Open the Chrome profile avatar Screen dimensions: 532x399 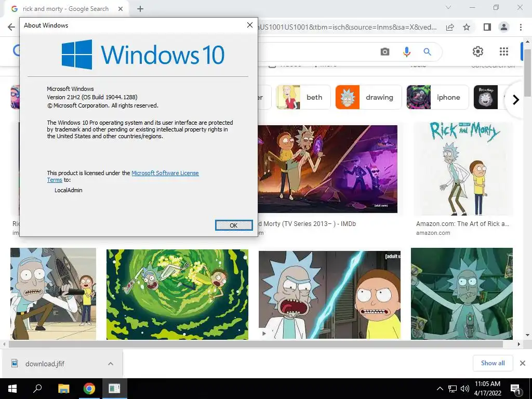pos(504,27)
